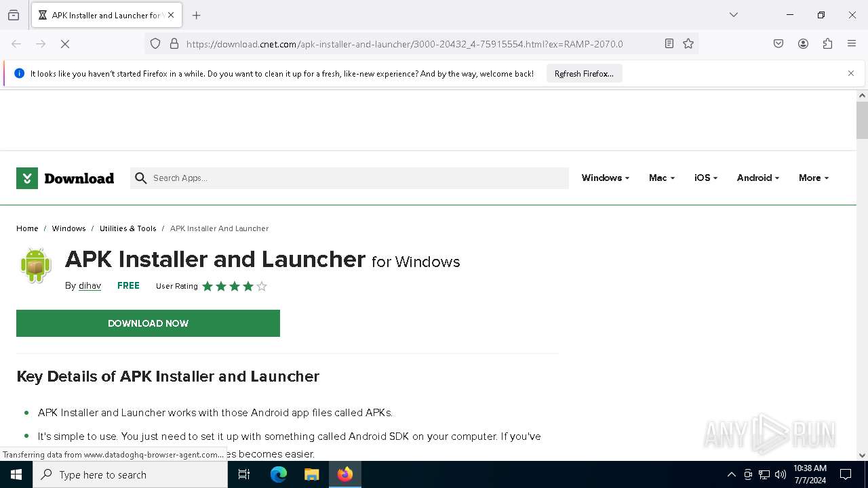Stop loading the page
Image resolution: width=868 pixels, height=488 pixels.
[x=65, y=44]
